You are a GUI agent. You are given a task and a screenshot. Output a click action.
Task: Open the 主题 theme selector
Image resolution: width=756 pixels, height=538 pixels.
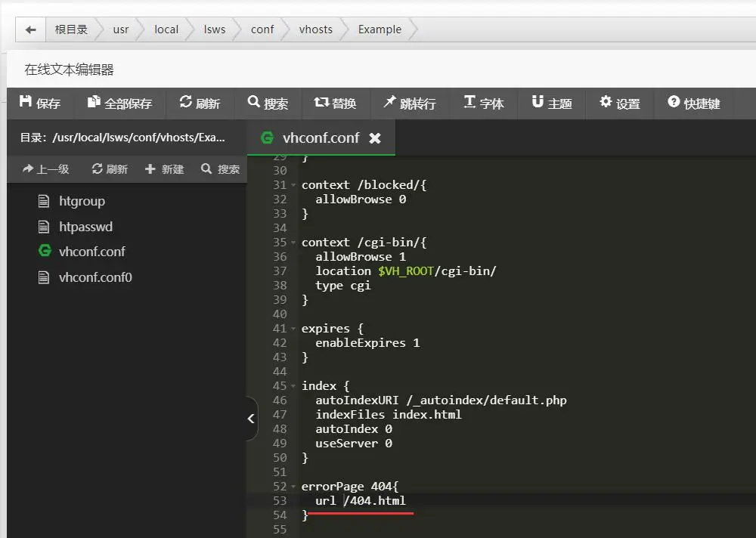click(x=552, y=103)
